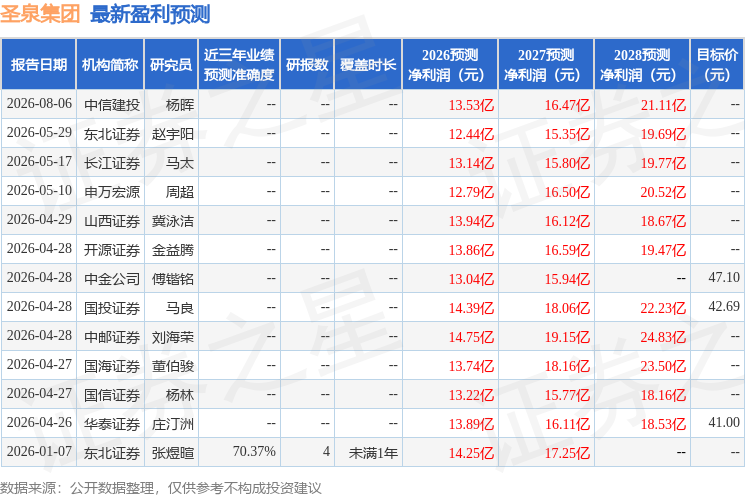Image resolution: width=745 pixels, height=497 pixels.
Task: Click analyst name 张煜暄
Action: (173, 453)
